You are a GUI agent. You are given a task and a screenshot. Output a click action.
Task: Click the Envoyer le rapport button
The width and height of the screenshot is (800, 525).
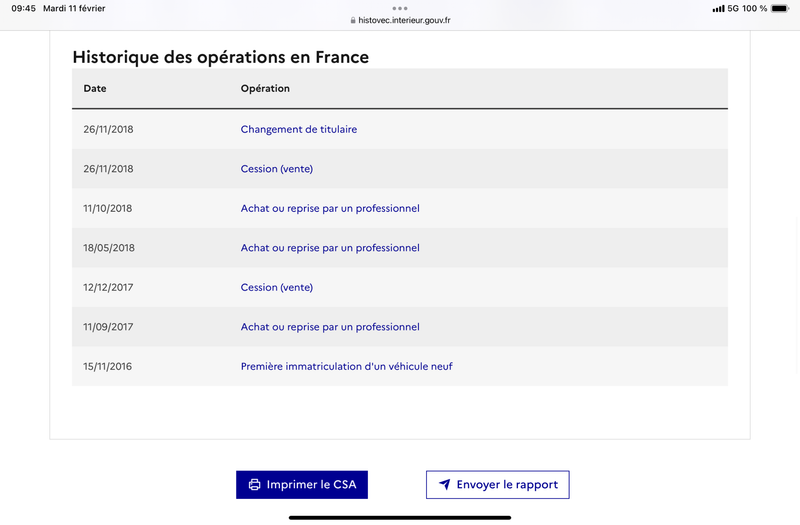tap(497, 485)
